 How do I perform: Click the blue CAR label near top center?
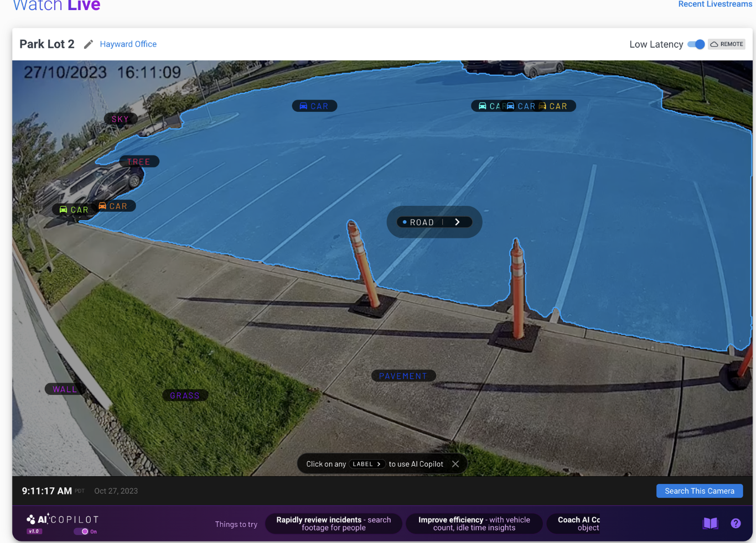314,106
